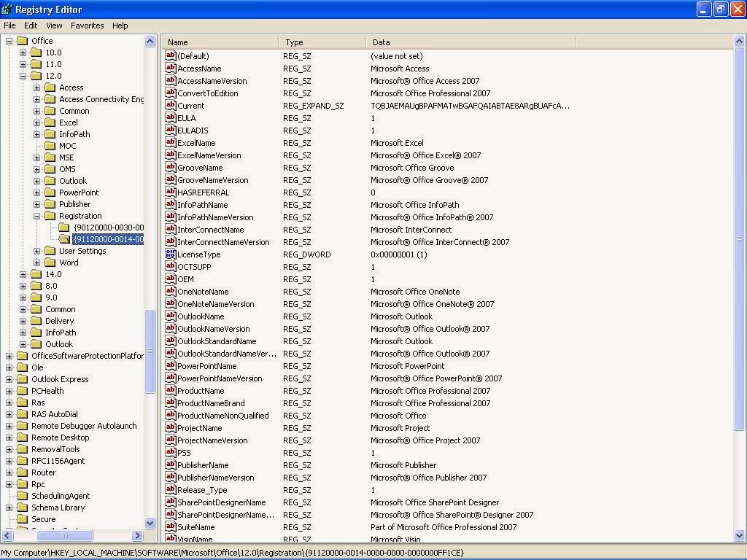Click the ab string icon beside AccessName
This screenshot has height=560, width=747.
[171, 68]
